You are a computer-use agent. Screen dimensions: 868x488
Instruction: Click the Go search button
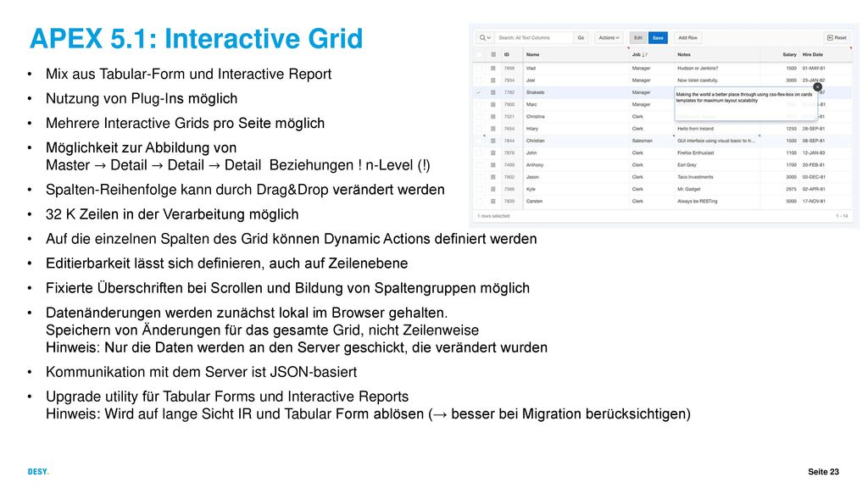[581, 37]
